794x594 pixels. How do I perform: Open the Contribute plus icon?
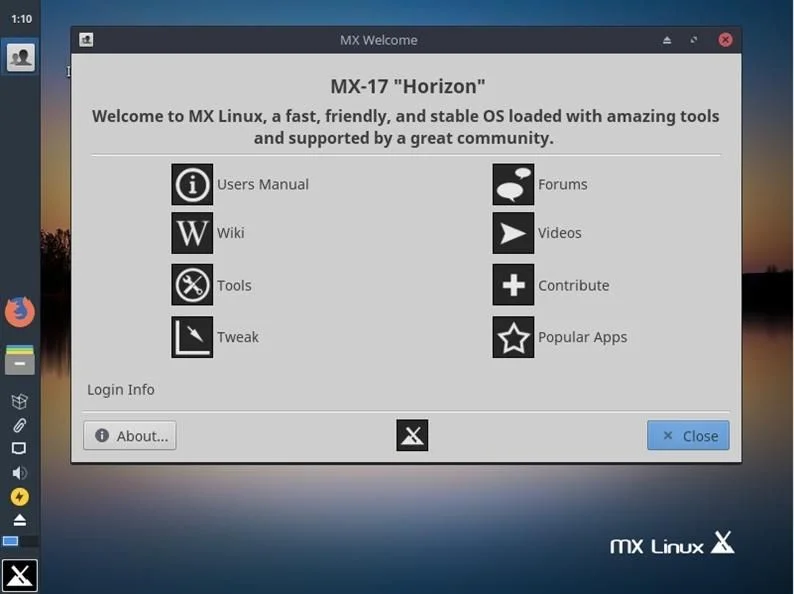pyautogui.click(x=513, y=285)
